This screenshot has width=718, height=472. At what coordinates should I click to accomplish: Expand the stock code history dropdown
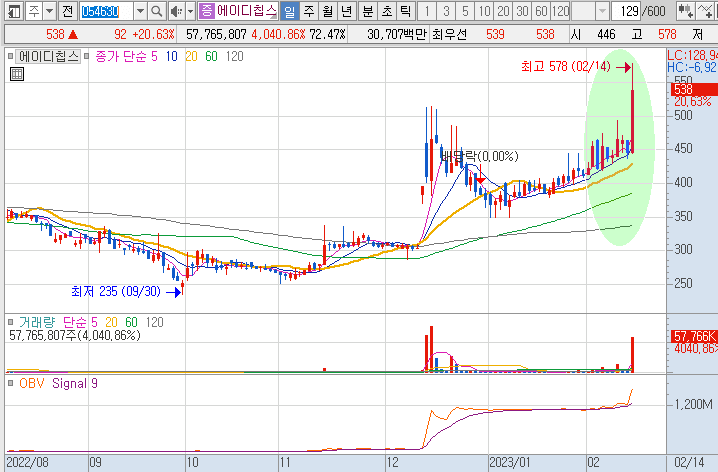click(140, 11)
